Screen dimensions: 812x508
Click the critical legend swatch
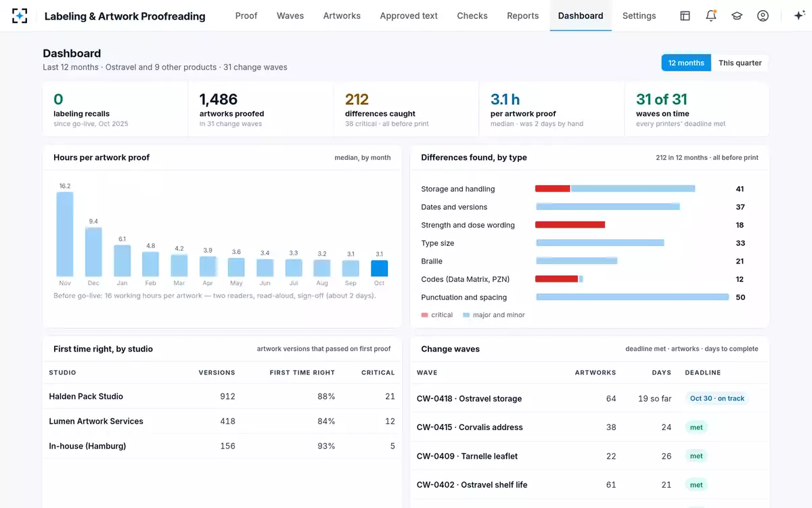(425, 315)
